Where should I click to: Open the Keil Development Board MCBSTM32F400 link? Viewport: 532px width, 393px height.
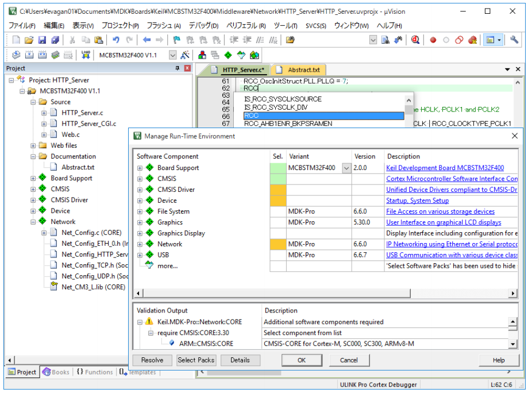point(445,168)
